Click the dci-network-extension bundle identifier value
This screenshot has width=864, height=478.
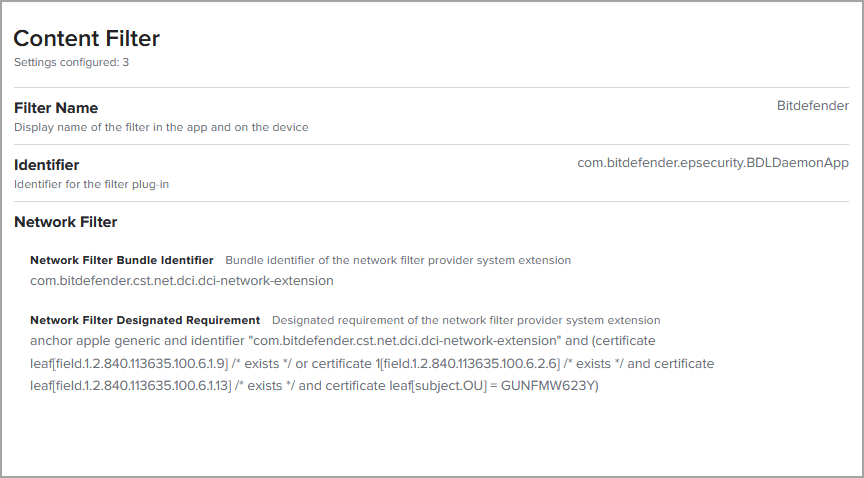[182, 281]
